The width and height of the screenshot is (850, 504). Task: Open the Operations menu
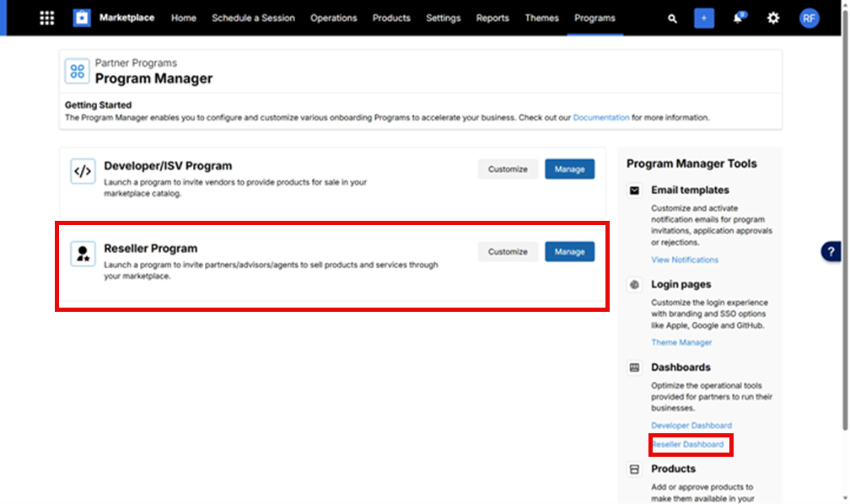point(333,18)
